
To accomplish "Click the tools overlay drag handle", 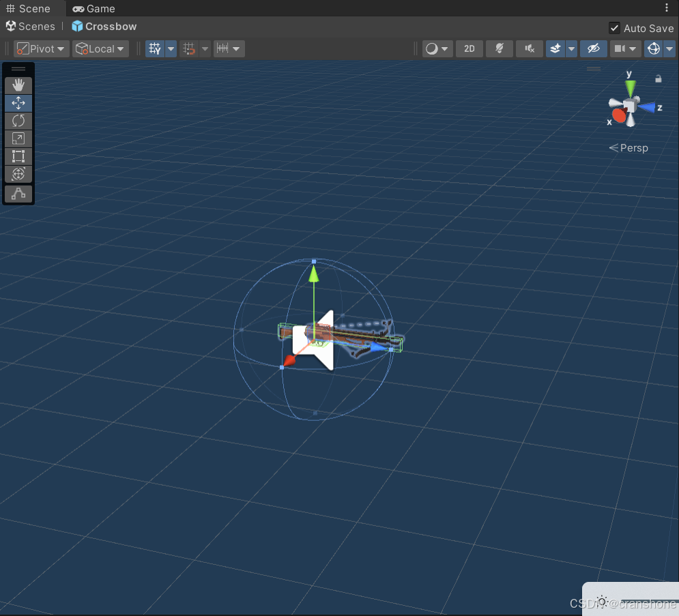I will click(18, 69).
